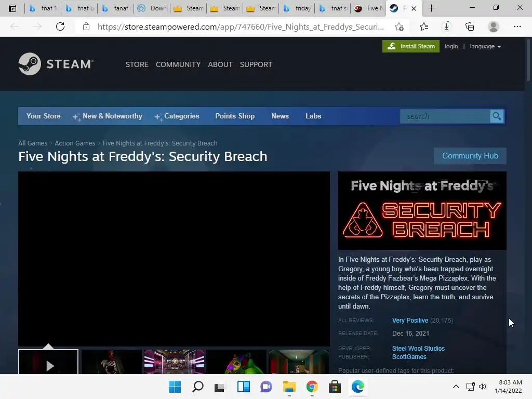This screenshot has width=532, height=399.
Task: Open the SUPPORT top navigation item
Action: coord(256,64)
